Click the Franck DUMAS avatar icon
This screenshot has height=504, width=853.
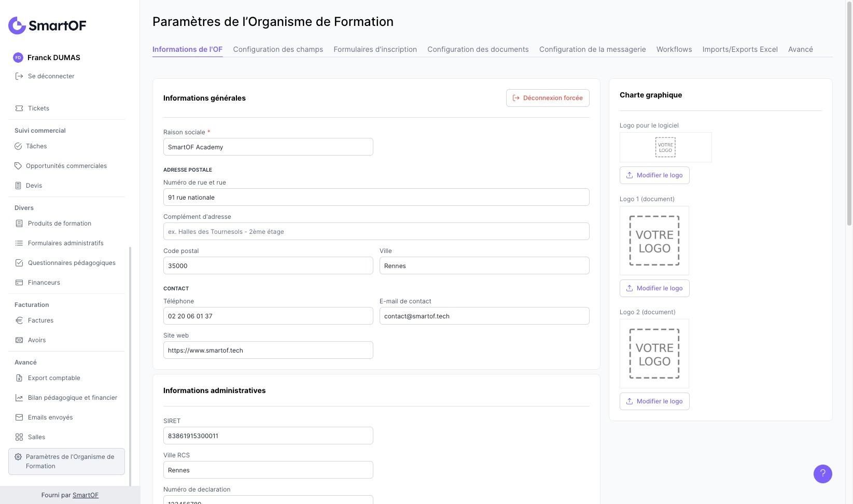18,58
